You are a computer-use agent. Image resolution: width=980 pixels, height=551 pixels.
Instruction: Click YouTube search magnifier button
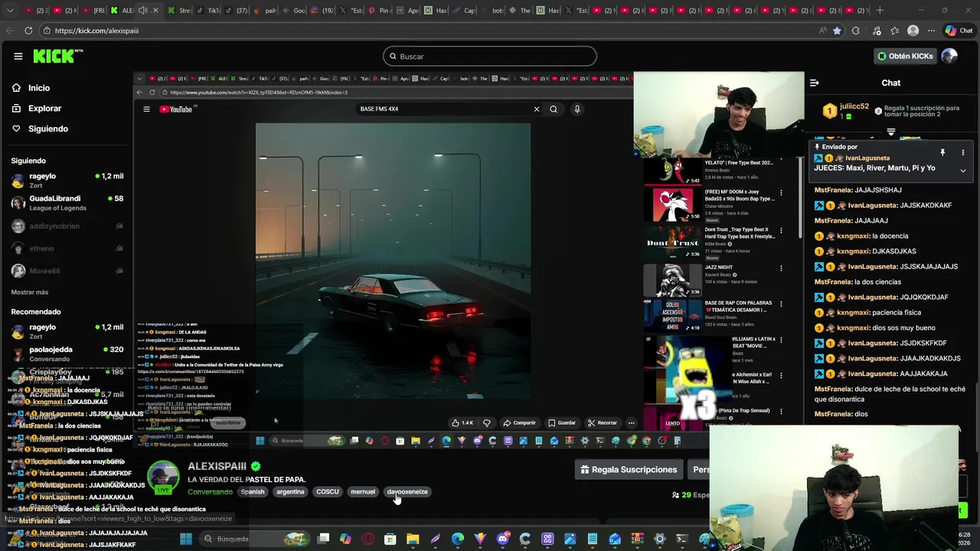coord(554,109)
